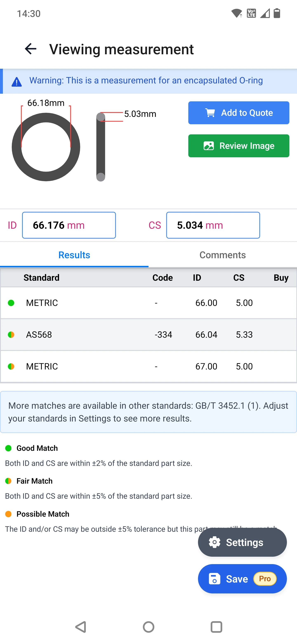The width and height of the screenshot is (297, 644).
Task: Switch to the Results tab
Action: coord(74,255)
